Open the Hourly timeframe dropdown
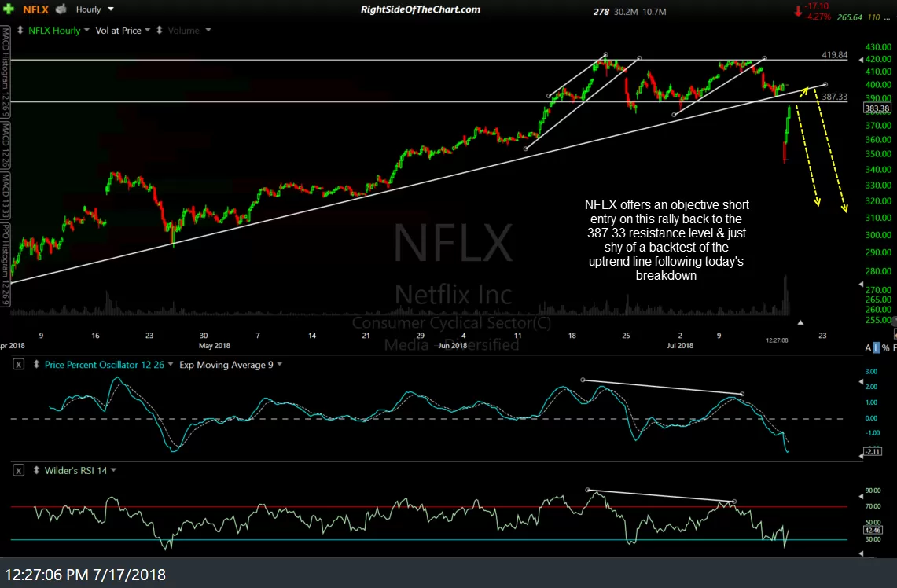 click(x=111, y=9)
